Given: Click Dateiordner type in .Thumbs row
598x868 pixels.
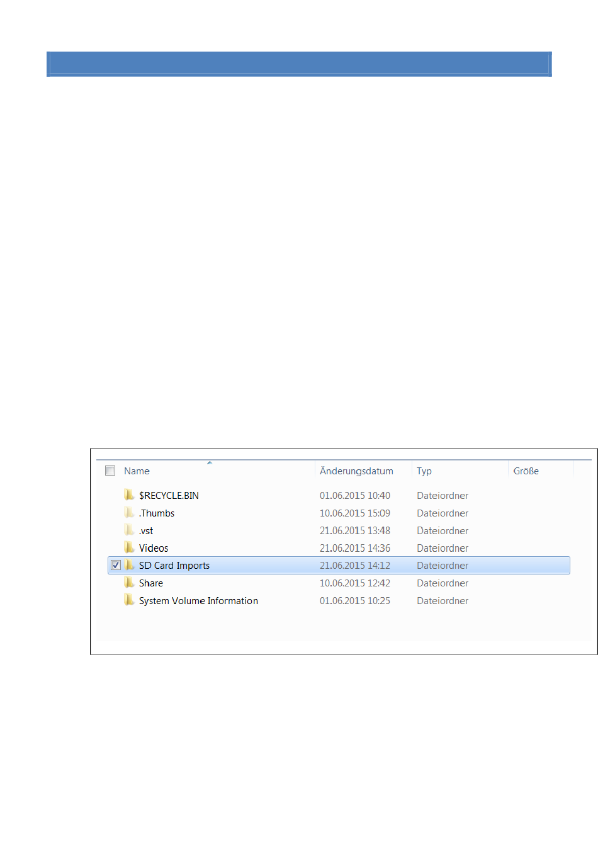Looking at the screenshot, I should [443, 513].
